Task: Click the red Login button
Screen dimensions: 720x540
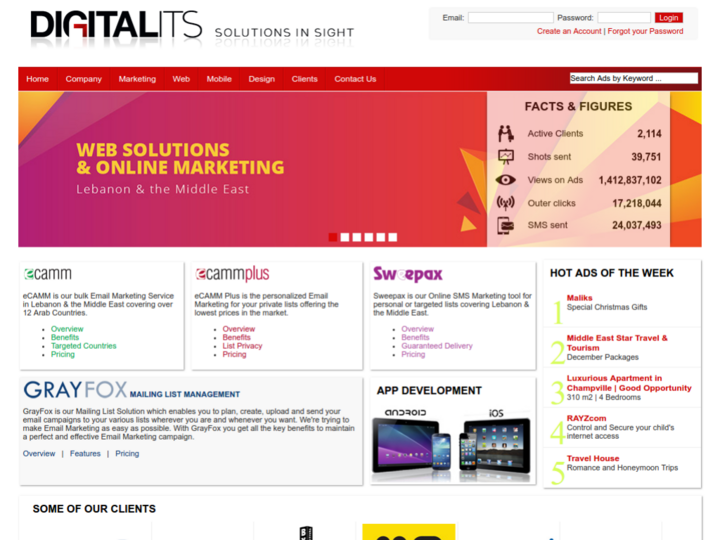Action: coord(668,17)
